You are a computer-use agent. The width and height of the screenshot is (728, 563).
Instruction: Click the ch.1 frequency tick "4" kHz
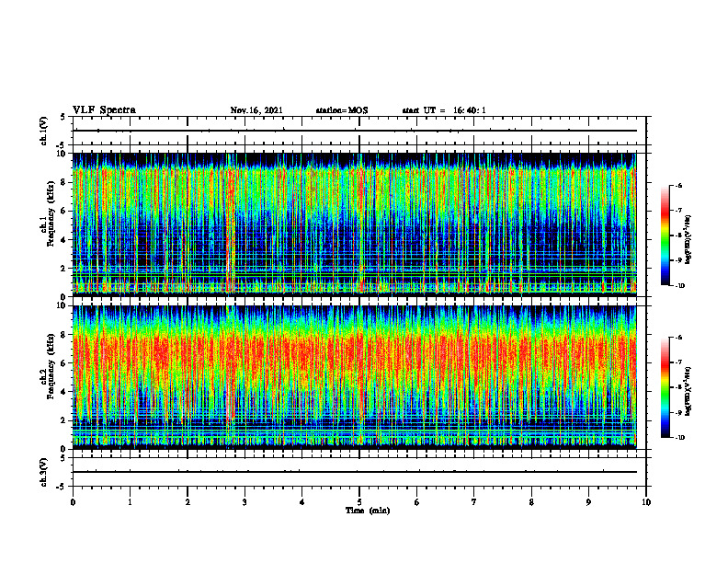63,240
